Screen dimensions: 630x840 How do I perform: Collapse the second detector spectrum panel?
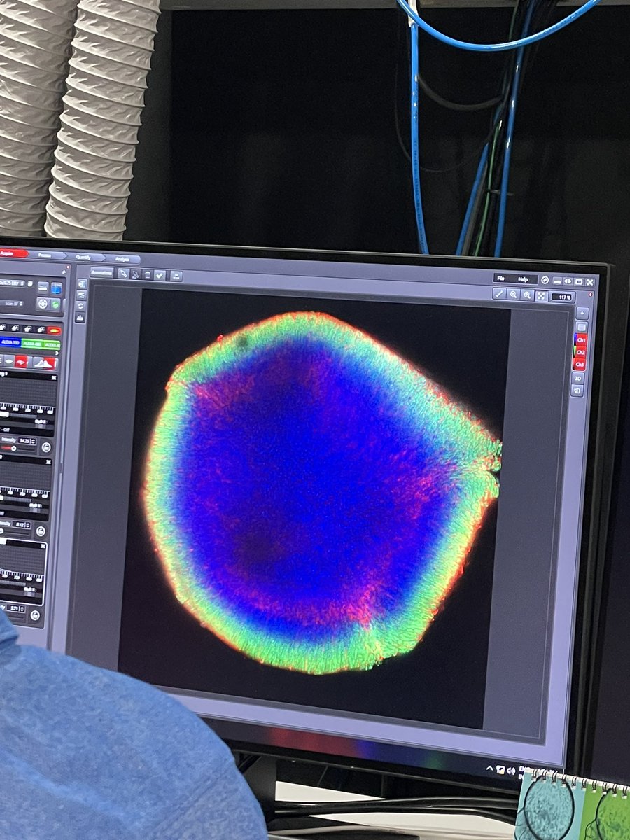click(48, 462)
